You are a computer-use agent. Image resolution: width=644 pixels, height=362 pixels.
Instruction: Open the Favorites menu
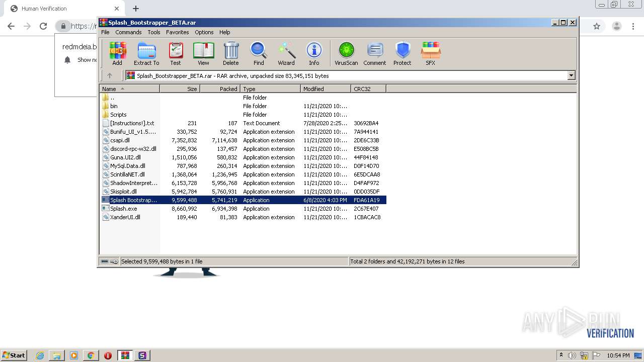[x=178, y=32]
